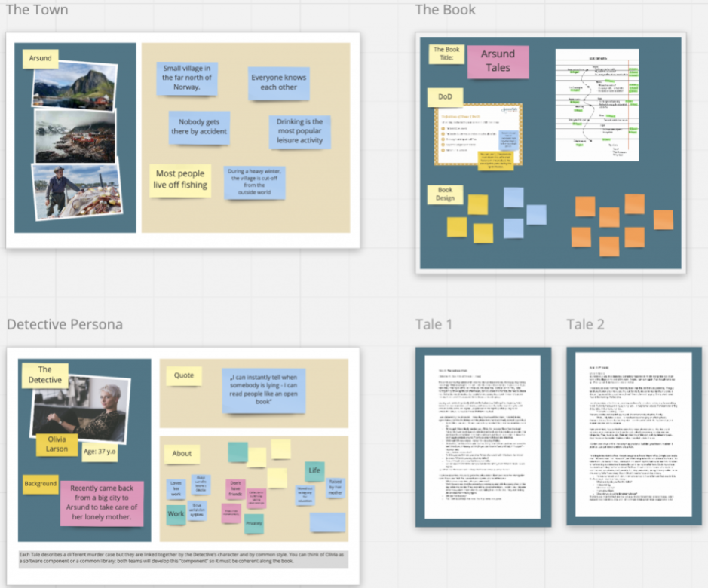
Task: Select the "Tale 2" frame title
Action: (x=585, y=324)
